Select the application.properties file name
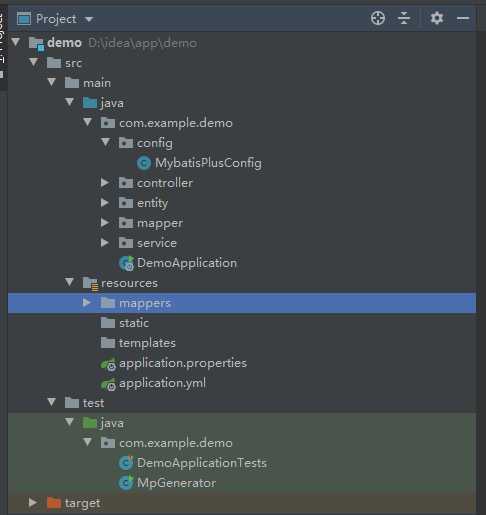 [183, 363]
